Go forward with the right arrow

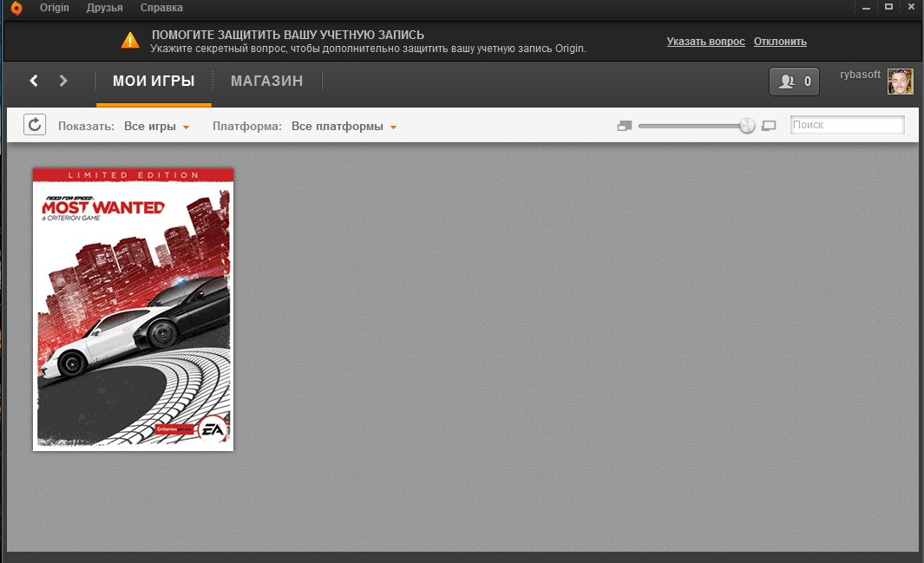(x=63, y=81)
